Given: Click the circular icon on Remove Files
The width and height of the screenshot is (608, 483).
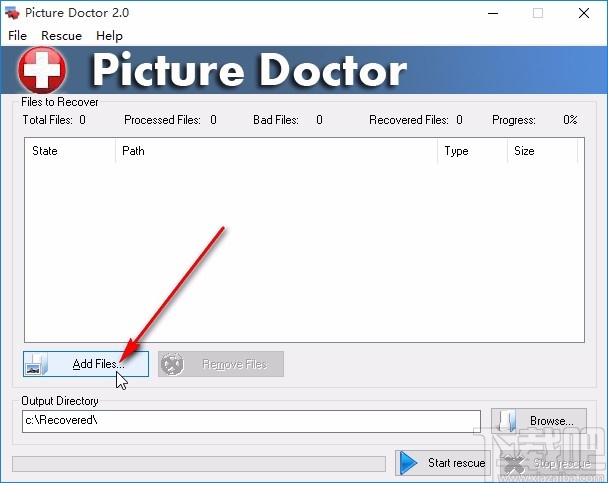Looking at the screenshot, I should click(172, 364).
